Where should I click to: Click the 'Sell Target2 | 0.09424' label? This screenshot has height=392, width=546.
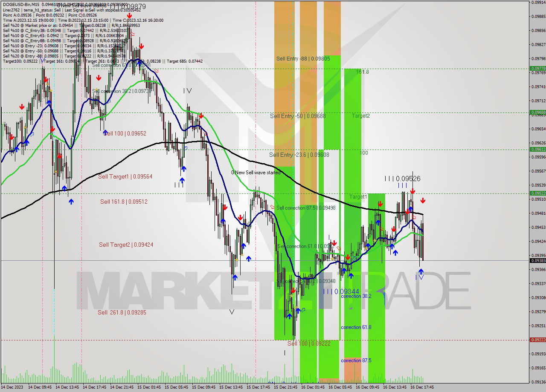pyautogui.click(x=126, y=245)
